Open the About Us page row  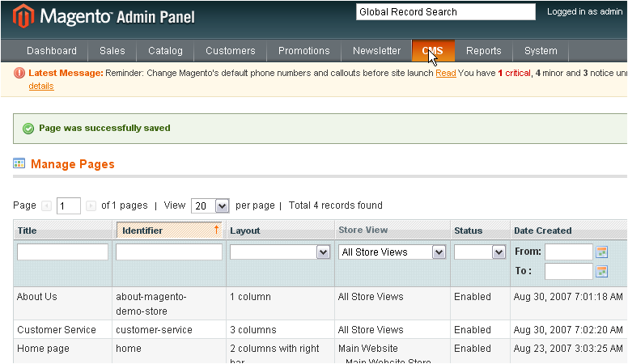37,297
